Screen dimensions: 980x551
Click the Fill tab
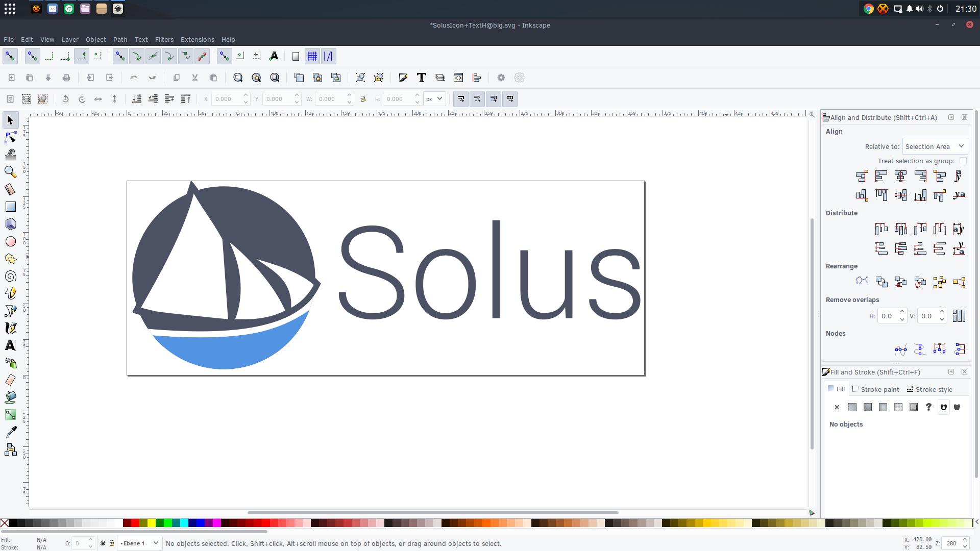[836, 389]
